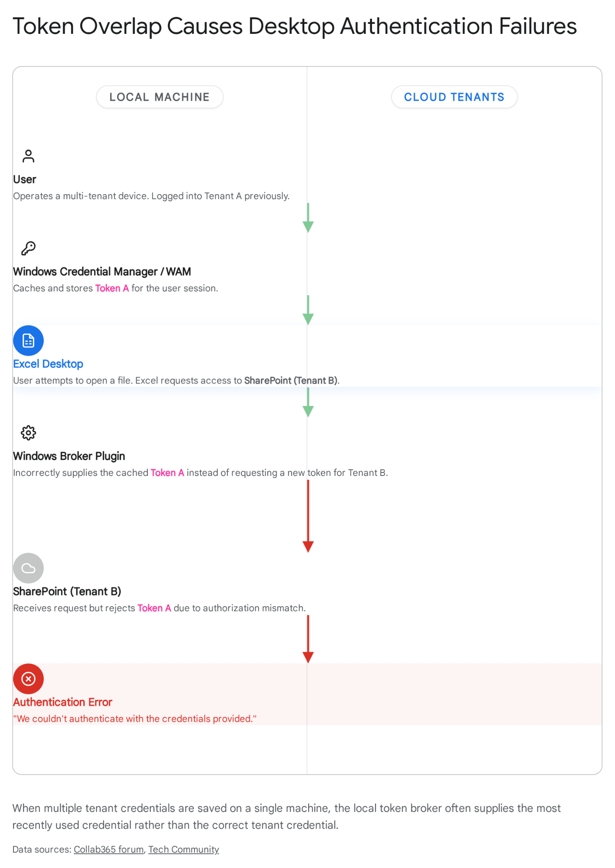Viewport: 615px width, 868px height.
Task: Click the page title about Token Overlap
Action: pos(295,26)
